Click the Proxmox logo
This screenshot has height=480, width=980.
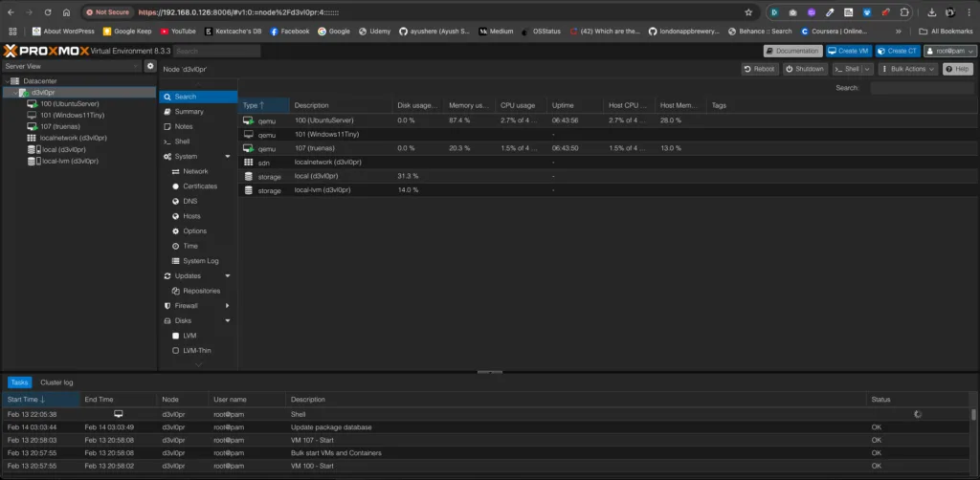pyautogui.click(x=46, y=52)
